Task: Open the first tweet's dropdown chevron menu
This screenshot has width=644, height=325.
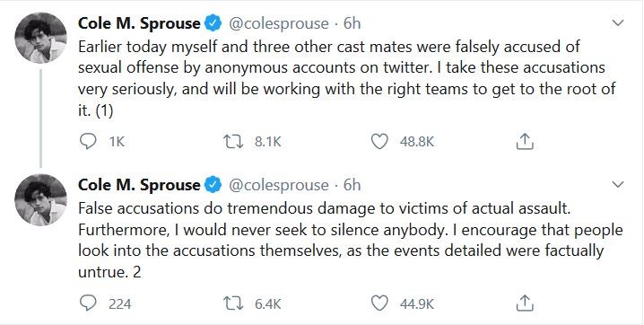Action: pos(618,23)
